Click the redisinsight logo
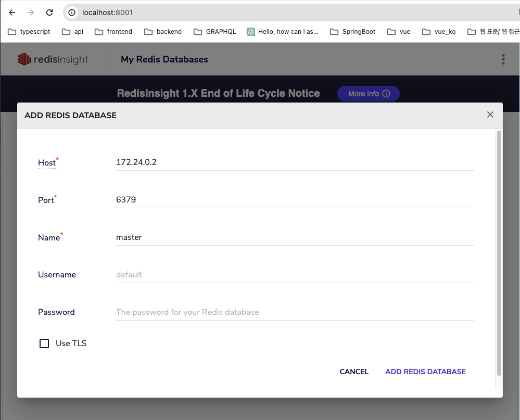Screen dimensions: 520x420 pyautogui.click(x=52, y=59)
